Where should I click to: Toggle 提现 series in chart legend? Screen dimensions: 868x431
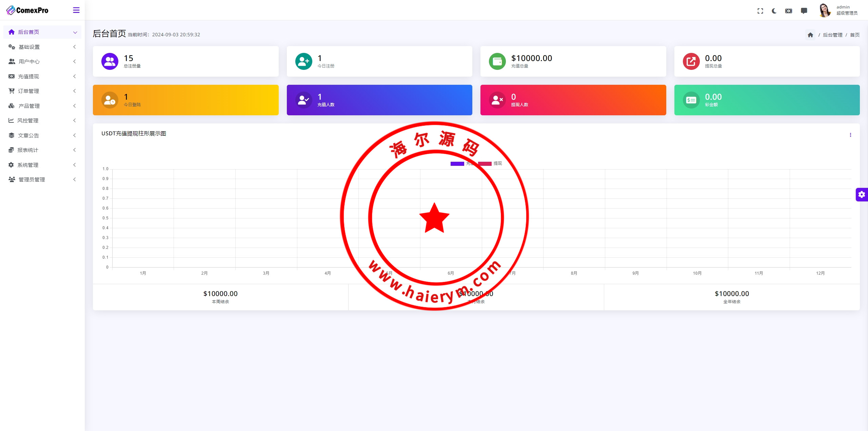tap(497, 163)
